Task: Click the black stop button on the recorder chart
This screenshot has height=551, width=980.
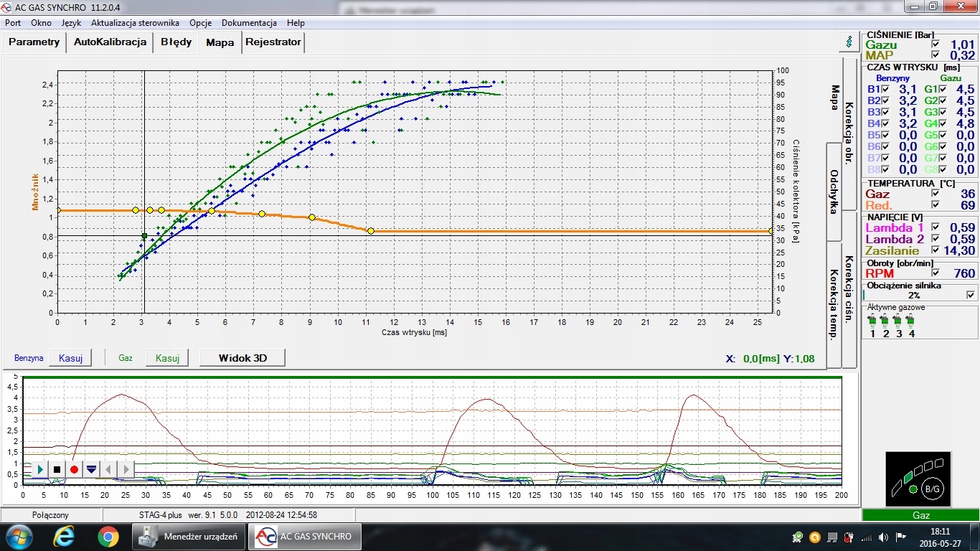Action: (x=57, y=469)
